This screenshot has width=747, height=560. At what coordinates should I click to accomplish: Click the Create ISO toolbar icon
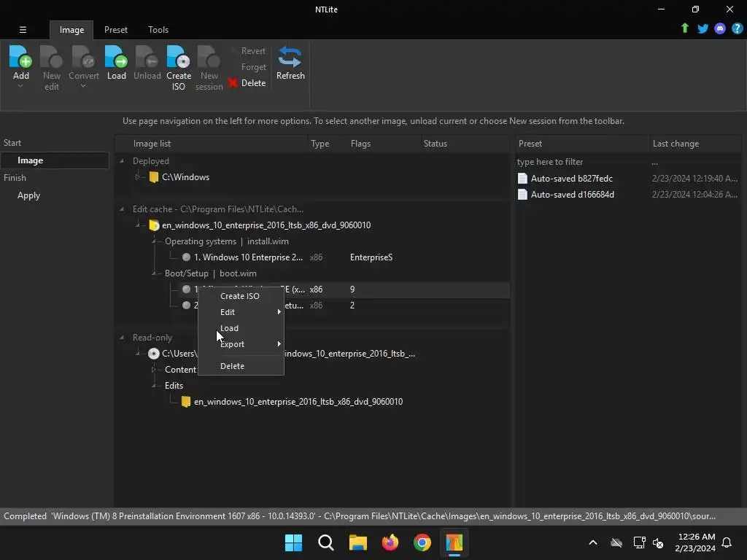pos(179,56)
